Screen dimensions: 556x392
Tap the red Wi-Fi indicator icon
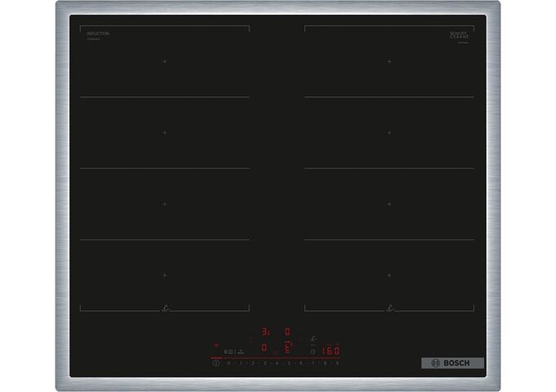pyautogui.click(x=217, y=345)
